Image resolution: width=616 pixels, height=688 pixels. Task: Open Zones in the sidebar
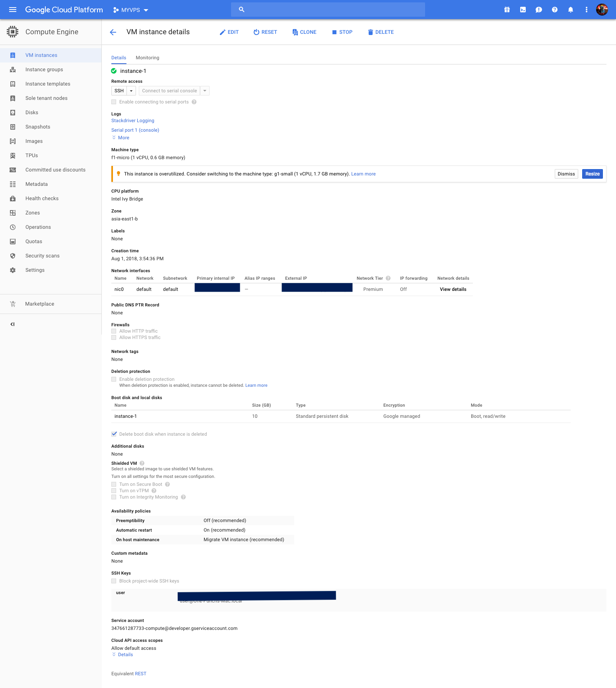tap(51, 213)
